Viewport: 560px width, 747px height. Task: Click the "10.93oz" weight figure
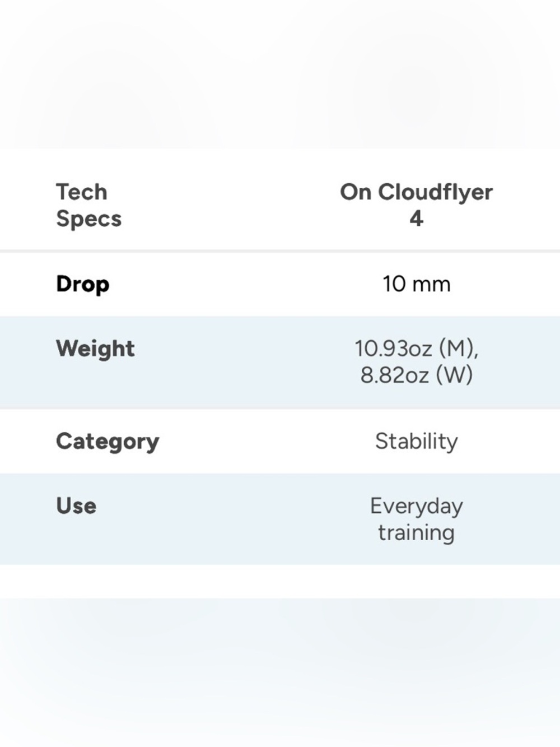point(393,349)
